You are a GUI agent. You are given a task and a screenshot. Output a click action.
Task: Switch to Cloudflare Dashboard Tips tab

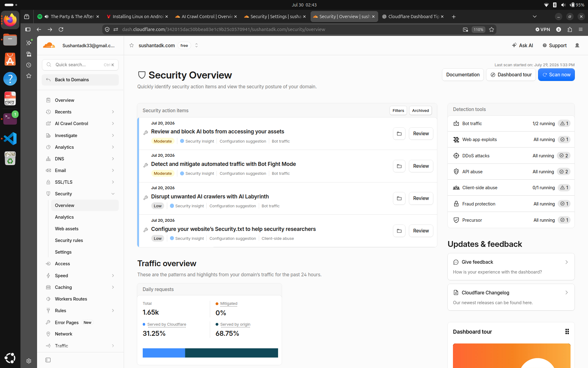point(413,17)
